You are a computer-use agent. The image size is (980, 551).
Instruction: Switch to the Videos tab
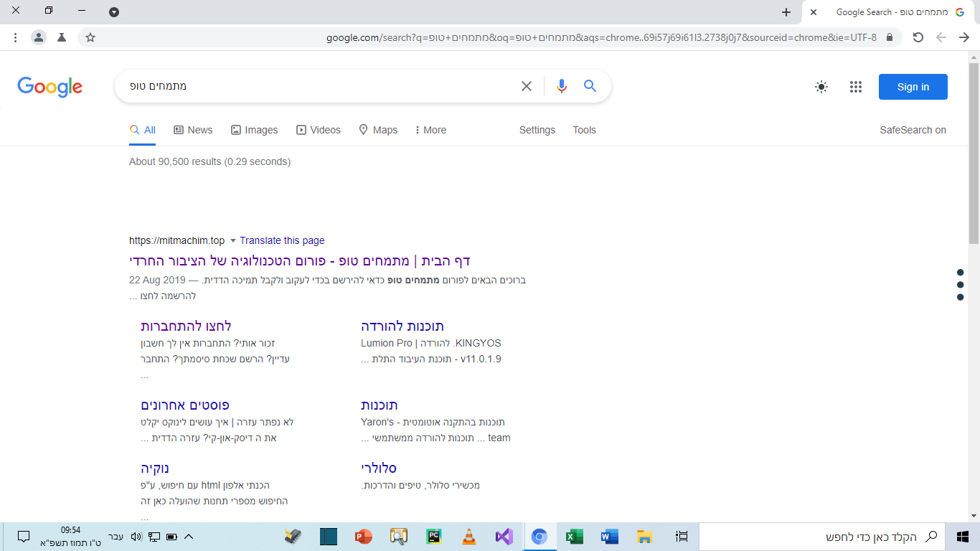pos(319,130)
